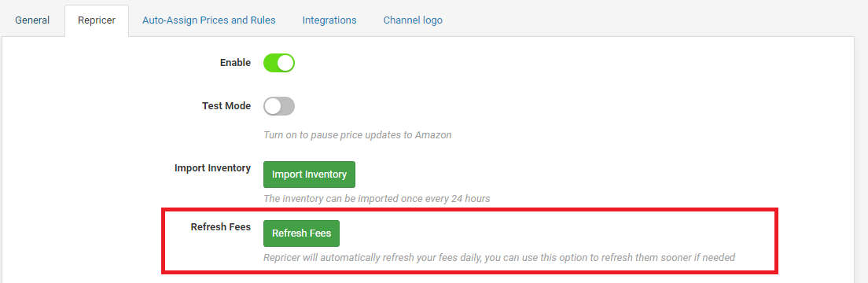The image size is (868, 283).
Task: Select the Repricer tab
Action: coord(97,20)
